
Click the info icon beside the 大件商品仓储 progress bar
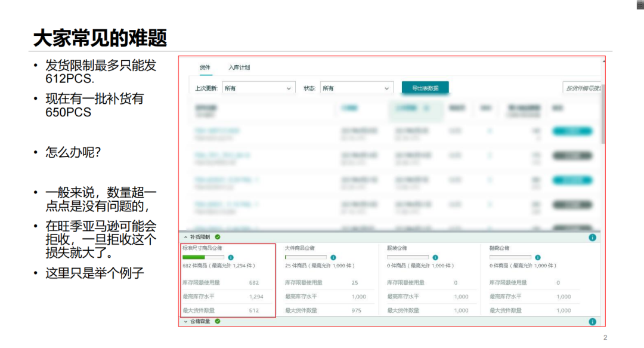point(333,257)
